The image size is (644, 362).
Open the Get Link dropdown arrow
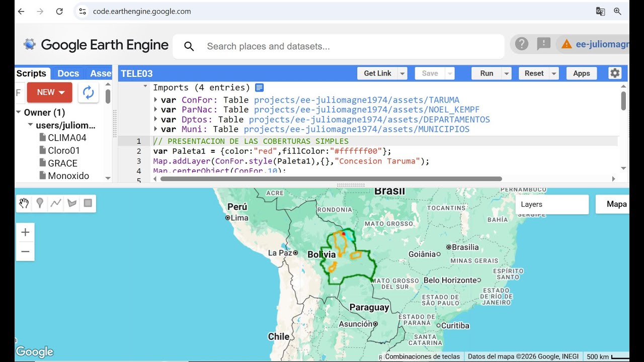pos(403,73)
